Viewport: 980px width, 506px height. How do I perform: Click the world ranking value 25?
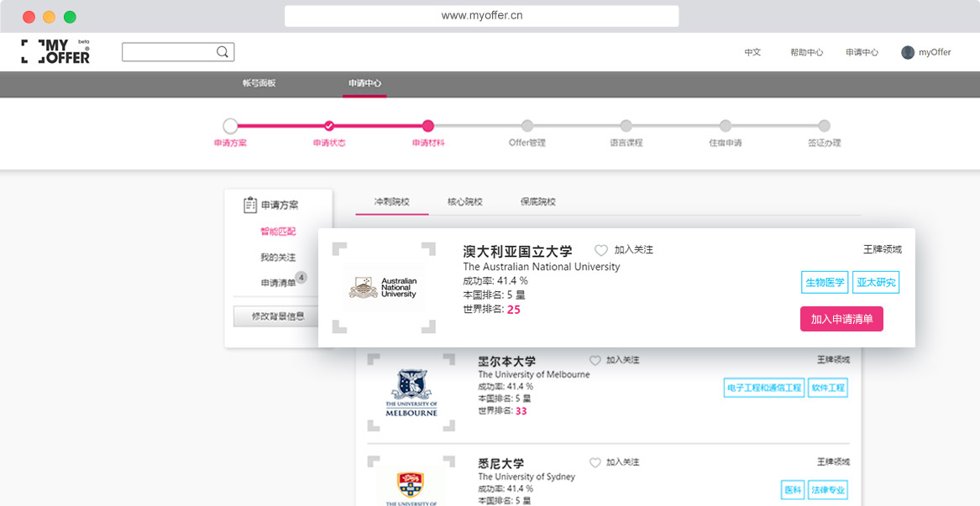pyautogui.click(x=514, y=310)
